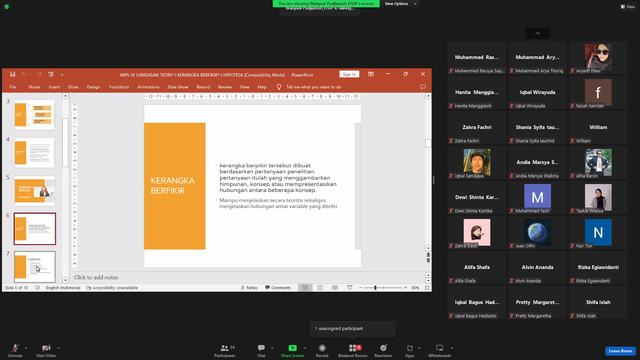Collapse participant gallery with up chevron

537,33
